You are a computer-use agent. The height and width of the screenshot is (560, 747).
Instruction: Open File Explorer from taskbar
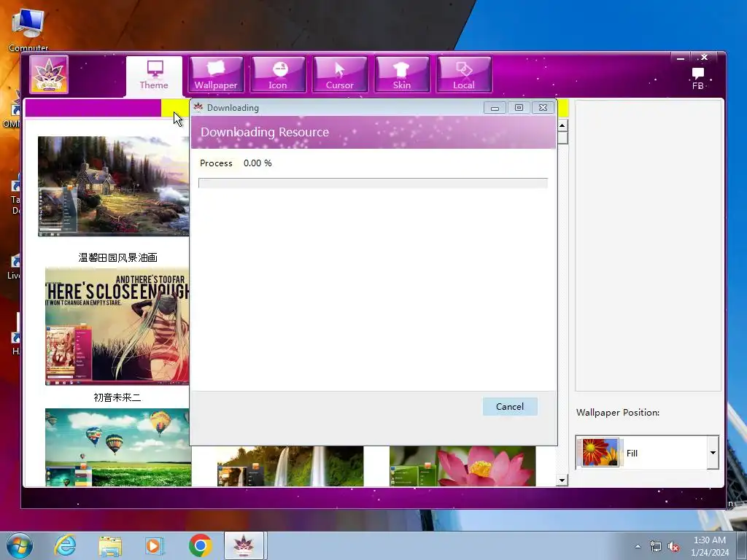(x=110, y=546)
